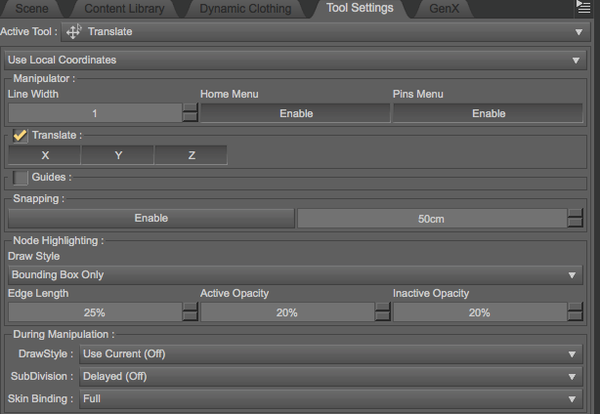
Task: Open the Active Tool dropdown
Action: click(x=324, y=32)
